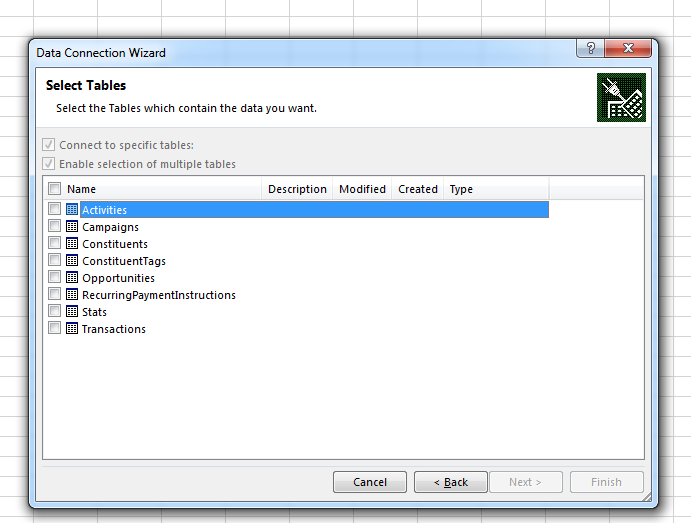Click the disabled Next button
Image resolution: width=691 pixels, height=523 pixels.
click(x=526, y=482)
